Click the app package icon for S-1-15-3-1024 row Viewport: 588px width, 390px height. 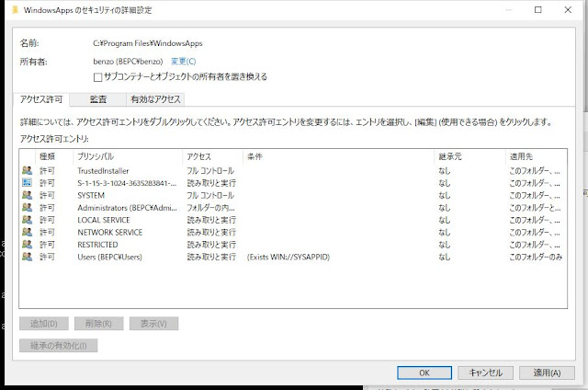point(27,183)
